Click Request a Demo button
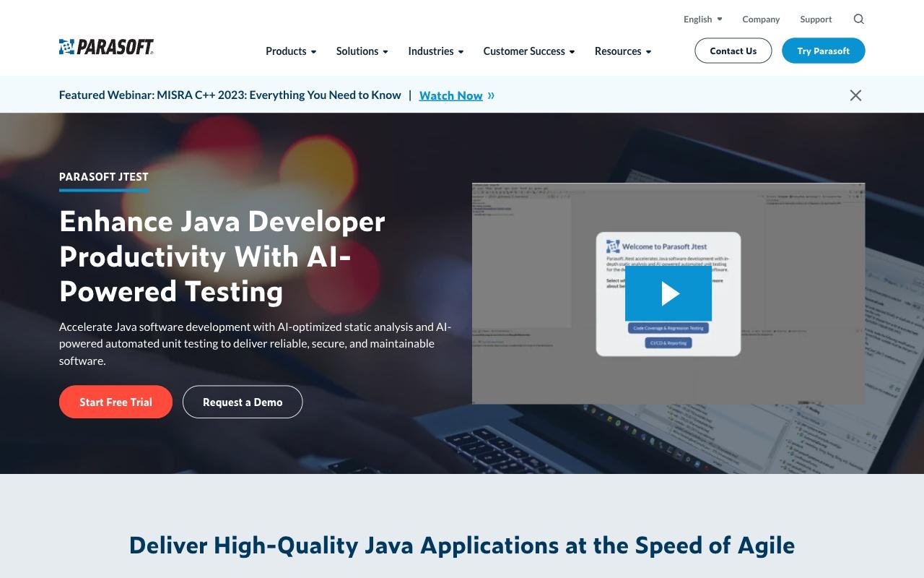Viewport: 924px width, 578px height. coord(243,402)
